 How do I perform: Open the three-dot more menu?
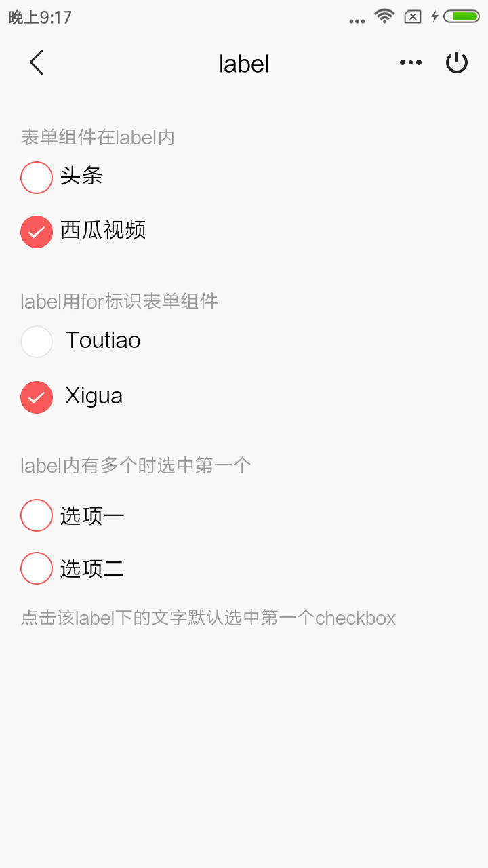pos(411,63)
